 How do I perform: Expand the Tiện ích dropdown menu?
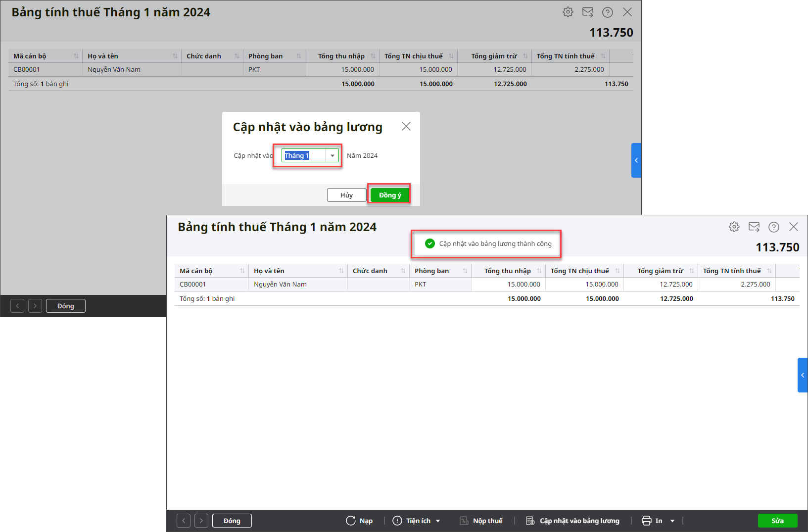pyautogui.click(x=438, y=521)
